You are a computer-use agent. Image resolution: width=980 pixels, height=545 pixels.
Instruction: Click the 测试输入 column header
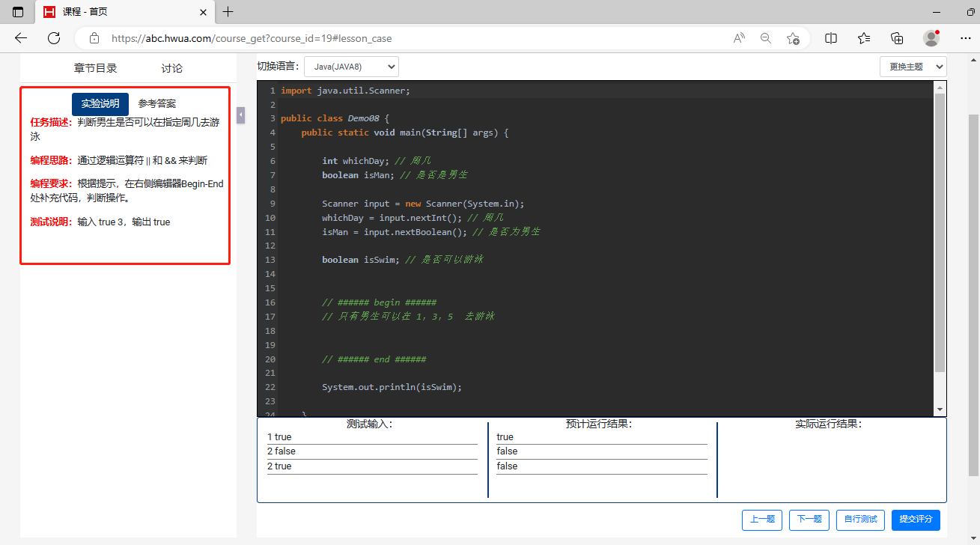(x=370, y=424)
